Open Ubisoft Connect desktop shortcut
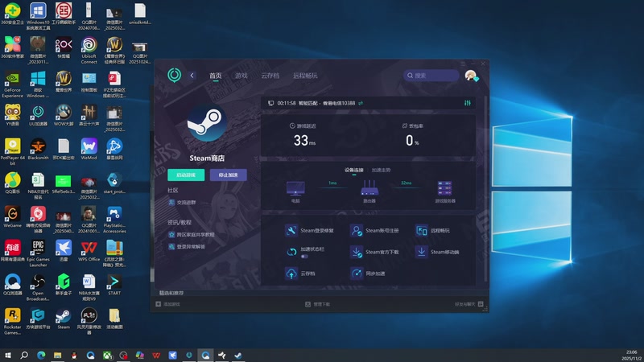 [x=89, y=51]
